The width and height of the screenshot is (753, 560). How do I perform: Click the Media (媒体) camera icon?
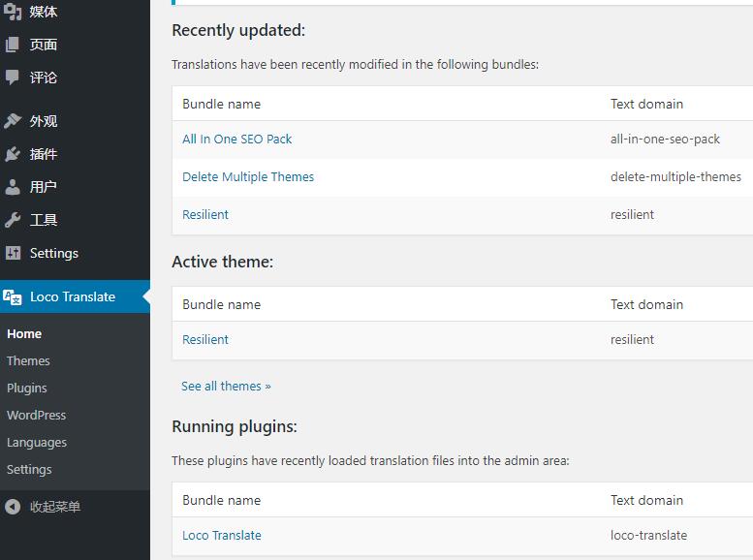[x=13, y=12]
